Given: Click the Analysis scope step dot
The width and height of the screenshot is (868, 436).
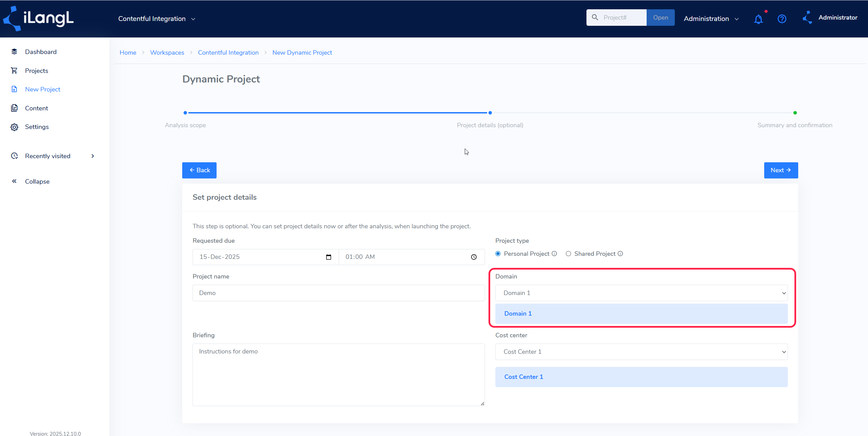Looking at the screenshot, I should point(185,113).
